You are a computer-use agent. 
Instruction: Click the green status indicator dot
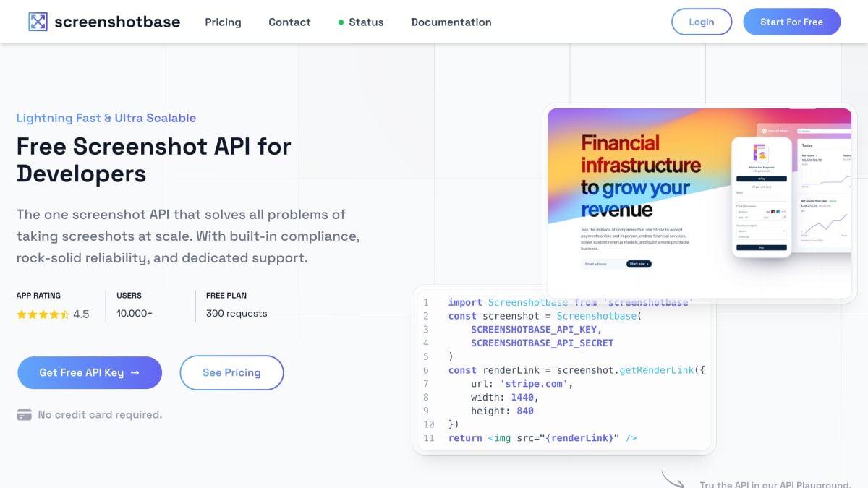pos(341,22)
